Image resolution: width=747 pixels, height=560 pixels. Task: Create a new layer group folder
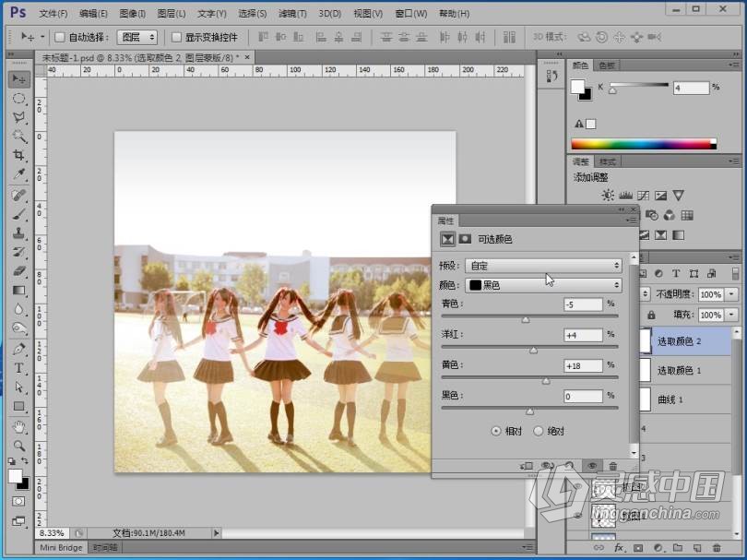click(678, 548)
